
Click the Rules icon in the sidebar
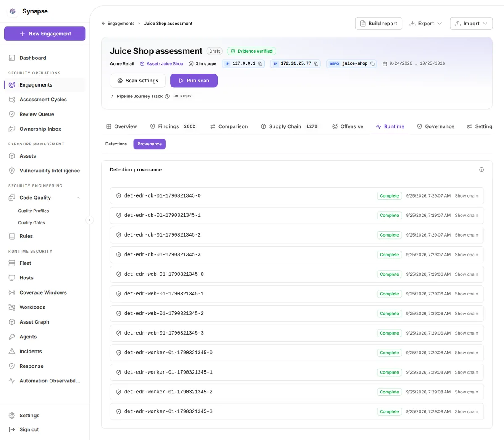click(x=12, y=236)
